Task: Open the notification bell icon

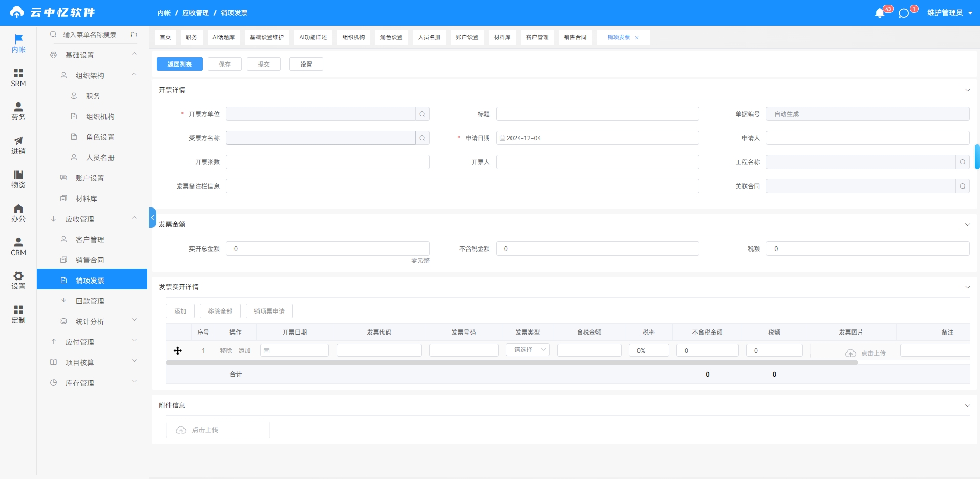Action: coord(880,13)
